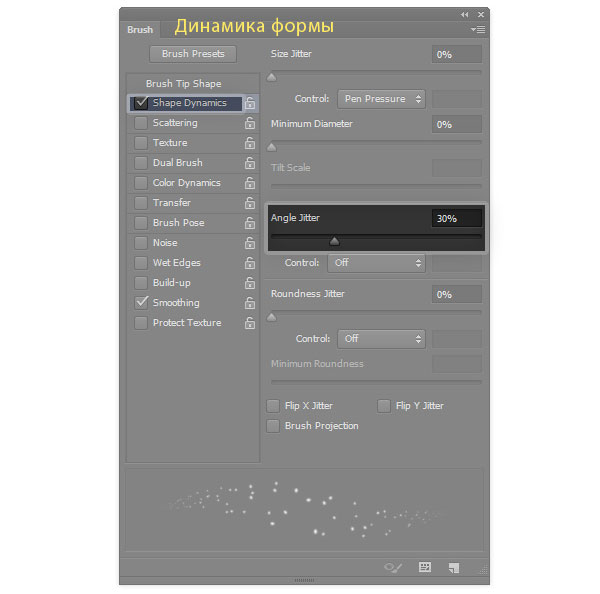
Task: Click the Roundness Jitter slider handle
Action: click(271, 317)
